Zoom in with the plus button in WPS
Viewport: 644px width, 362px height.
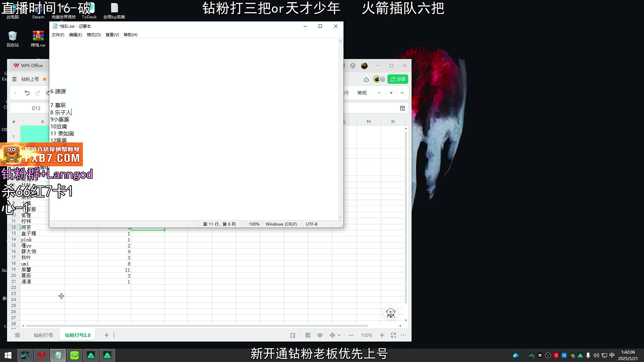[x=382, y=335]
